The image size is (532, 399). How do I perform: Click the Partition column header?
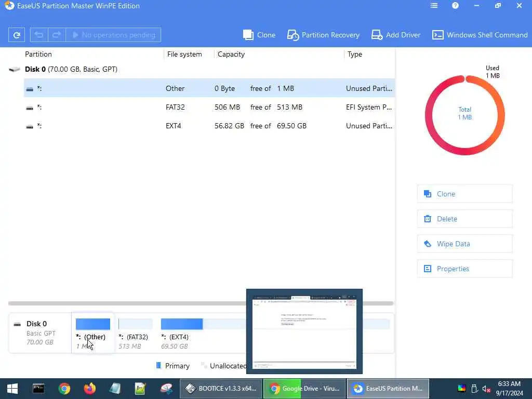[x=38, y=54]
